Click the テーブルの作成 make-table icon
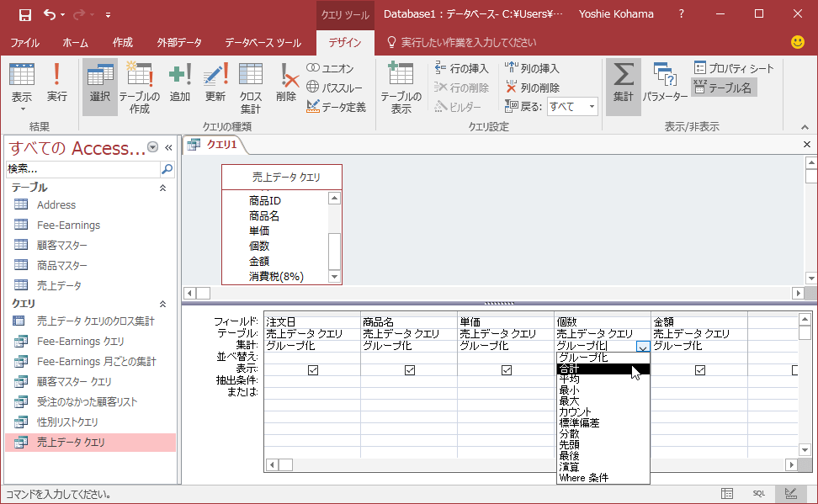 (140, 87)
